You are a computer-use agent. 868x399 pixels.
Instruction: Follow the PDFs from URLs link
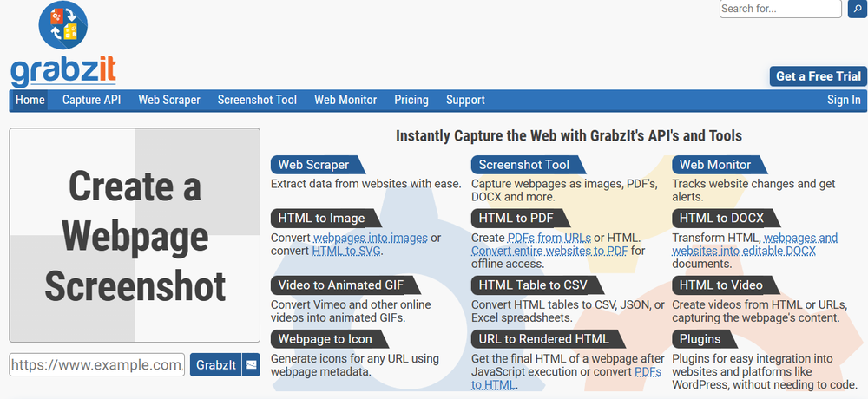click(549, 238)
